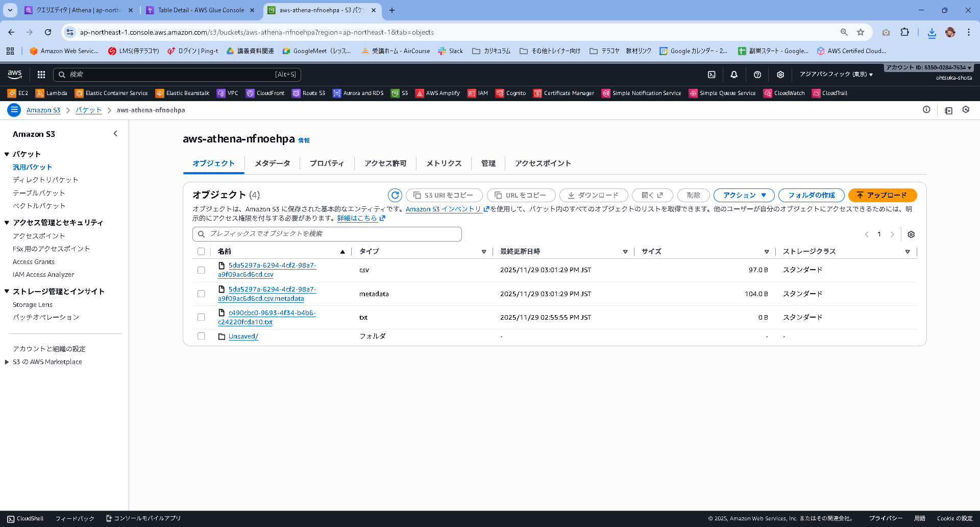Open the notifications bell
The image size is (980, 527).
click(x=734, y=75)
